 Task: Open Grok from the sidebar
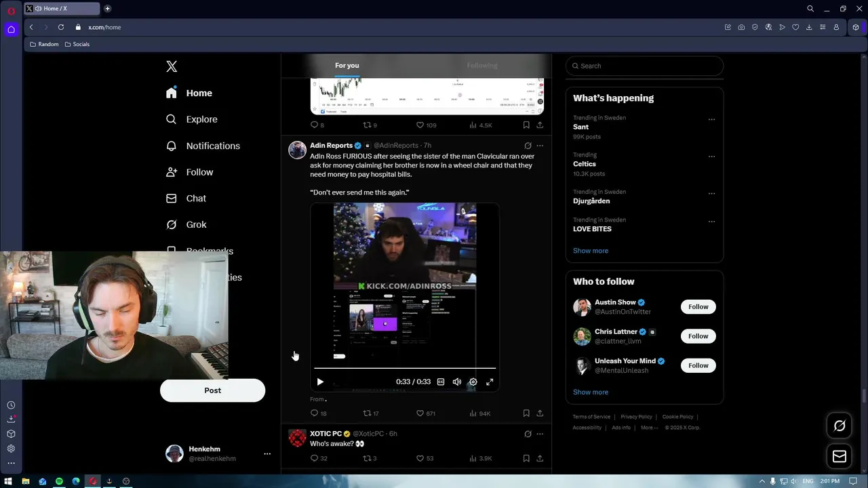tap(186, 224)
